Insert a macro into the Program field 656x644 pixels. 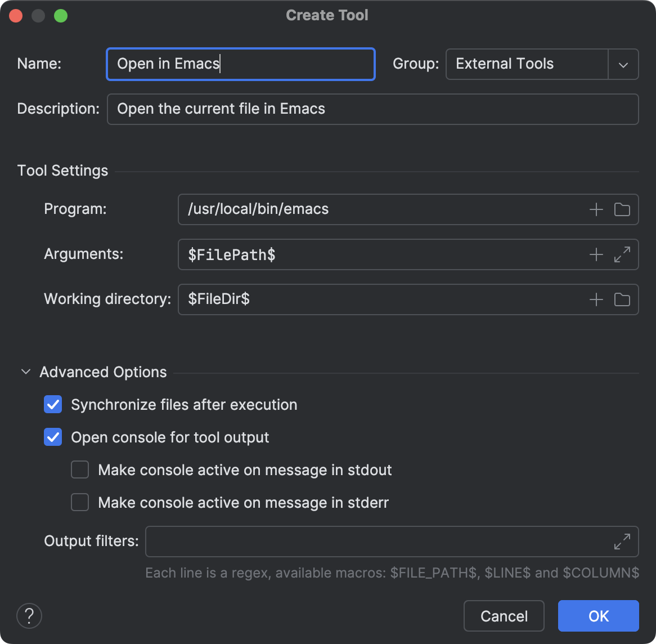(596, 209)
